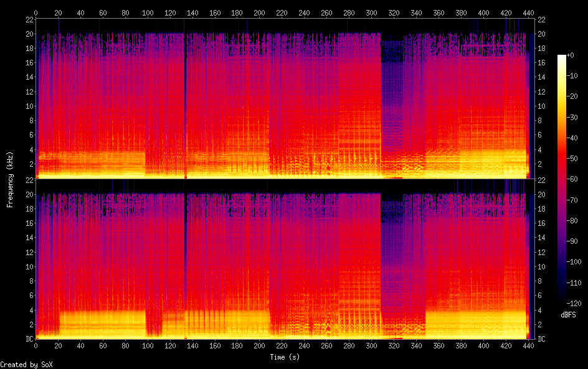Select the "Time (s)" axis label
588x369 pixels.
coord(284,357)
